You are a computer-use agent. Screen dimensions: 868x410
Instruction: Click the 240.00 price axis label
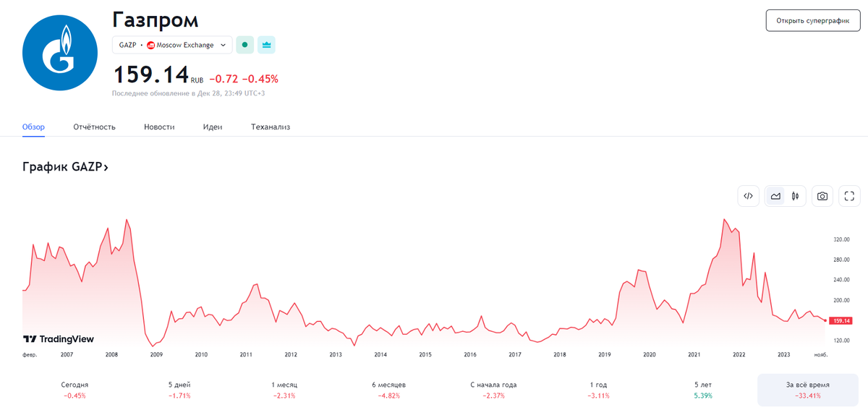[x=841, y=280]
